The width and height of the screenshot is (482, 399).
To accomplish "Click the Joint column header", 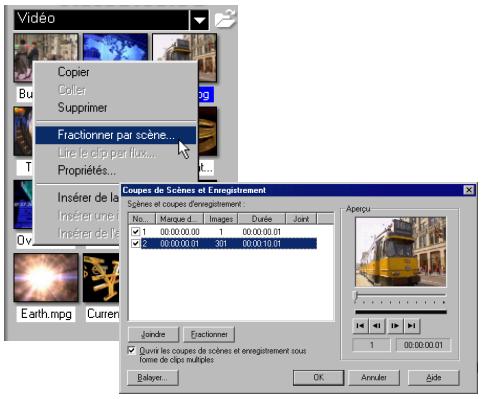I will click(301, 219).
